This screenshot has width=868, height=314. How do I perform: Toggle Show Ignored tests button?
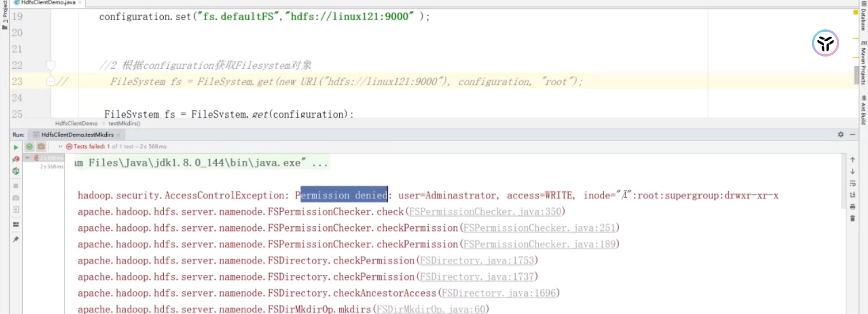click(x=41, y=147)
